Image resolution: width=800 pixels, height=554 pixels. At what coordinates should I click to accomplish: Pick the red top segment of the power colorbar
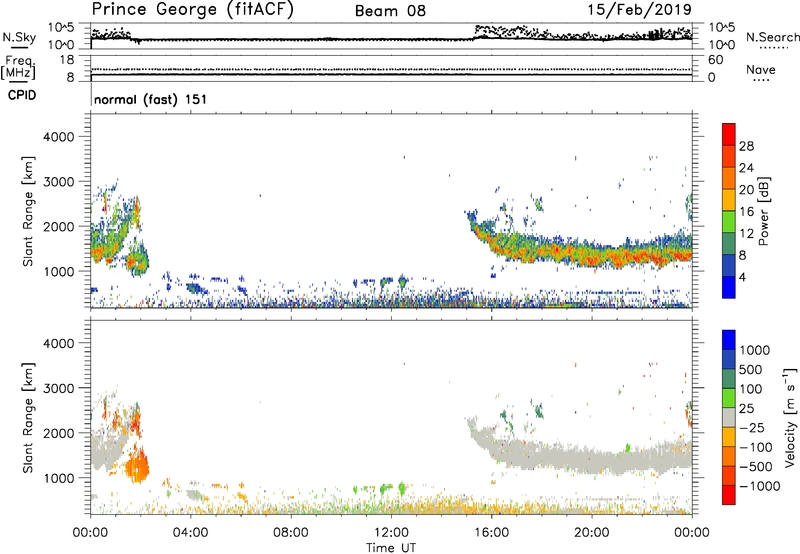pos(729,135)
